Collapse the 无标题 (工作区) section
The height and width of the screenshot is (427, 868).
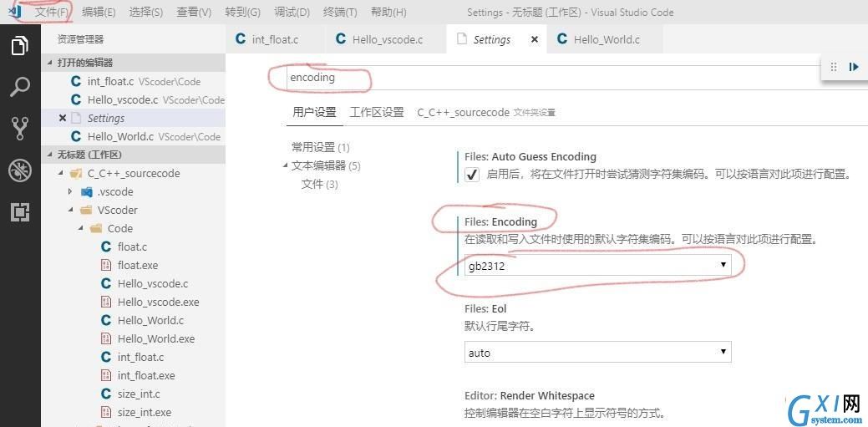[x=50, y=155]
